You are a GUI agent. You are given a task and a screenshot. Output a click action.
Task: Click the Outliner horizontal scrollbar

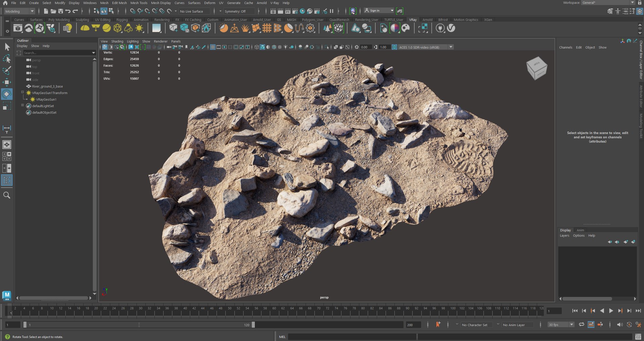[x=54, y=298]
